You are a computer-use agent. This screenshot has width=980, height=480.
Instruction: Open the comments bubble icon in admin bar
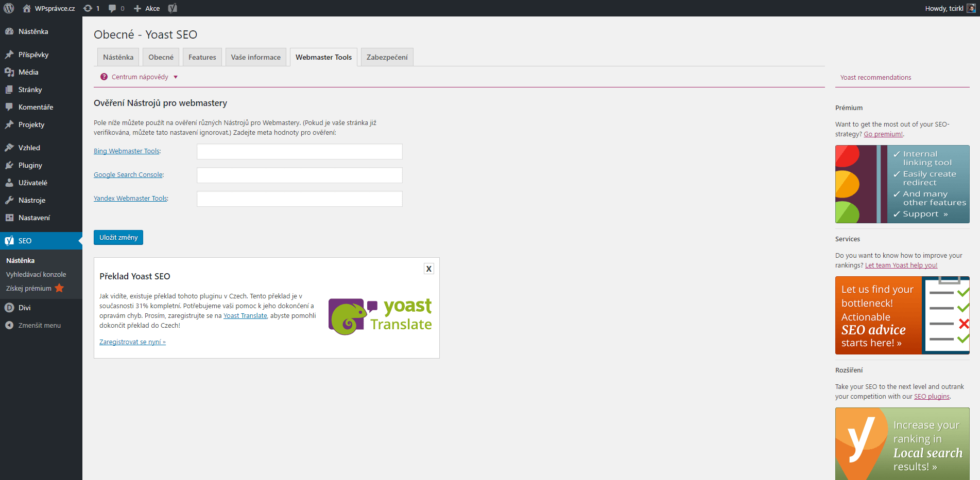coord(112,8)
